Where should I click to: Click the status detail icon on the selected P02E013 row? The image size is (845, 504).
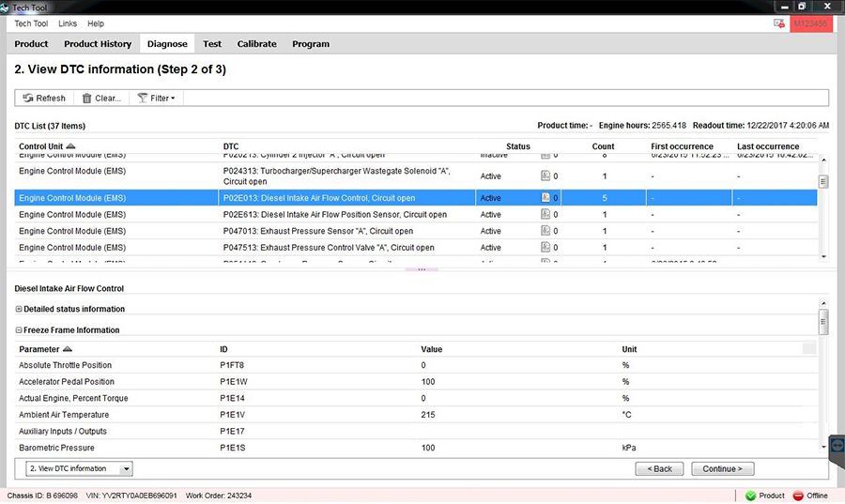[545, 198]
